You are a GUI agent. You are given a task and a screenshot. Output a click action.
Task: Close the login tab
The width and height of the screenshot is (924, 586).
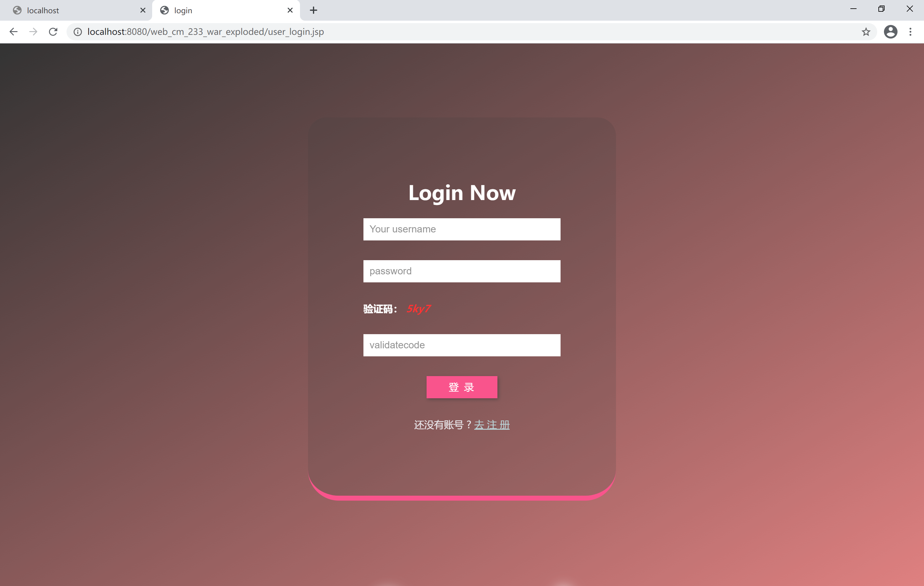(x=290, y=10)
